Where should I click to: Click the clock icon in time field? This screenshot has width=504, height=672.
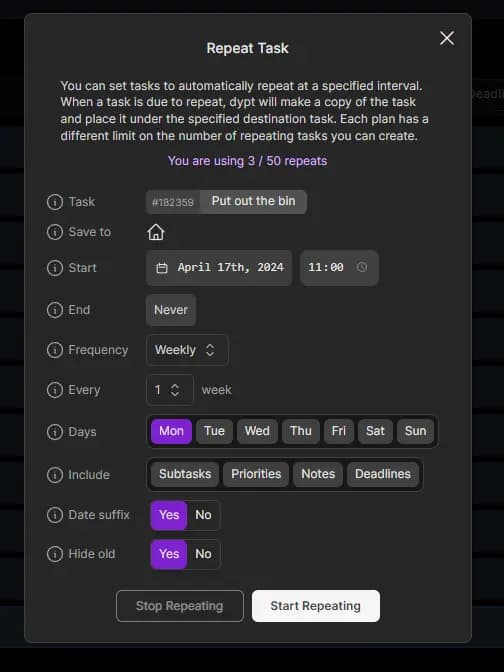tap(362, 267)
